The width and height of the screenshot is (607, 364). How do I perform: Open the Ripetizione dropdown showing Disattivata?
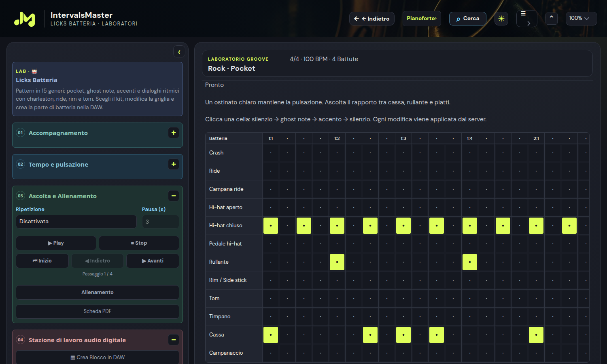pos(76,222)
